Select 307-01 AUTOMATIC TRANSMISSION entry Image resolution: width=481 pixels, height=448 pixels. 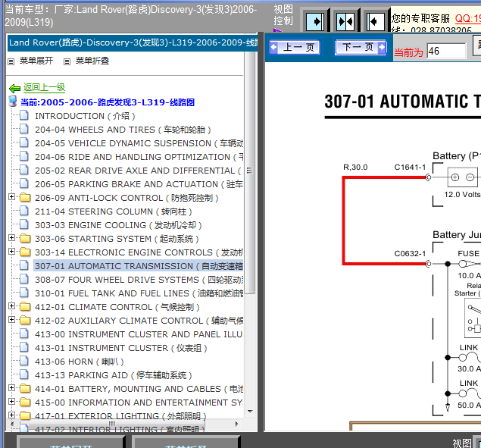(139, 266)
